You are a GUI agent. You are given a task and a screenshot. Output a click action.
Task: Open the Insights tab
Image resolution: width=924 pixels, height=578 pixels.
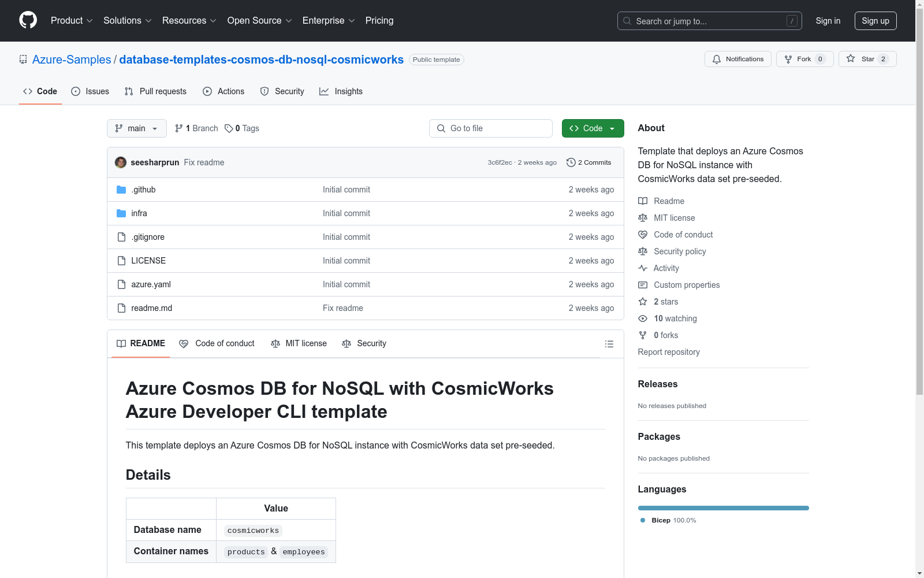(341, 91)
